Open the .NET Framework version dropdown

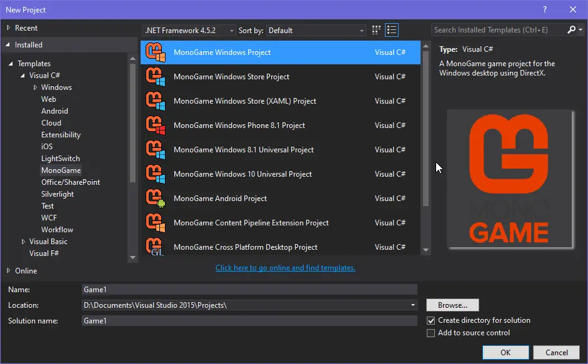pos(189,31)
